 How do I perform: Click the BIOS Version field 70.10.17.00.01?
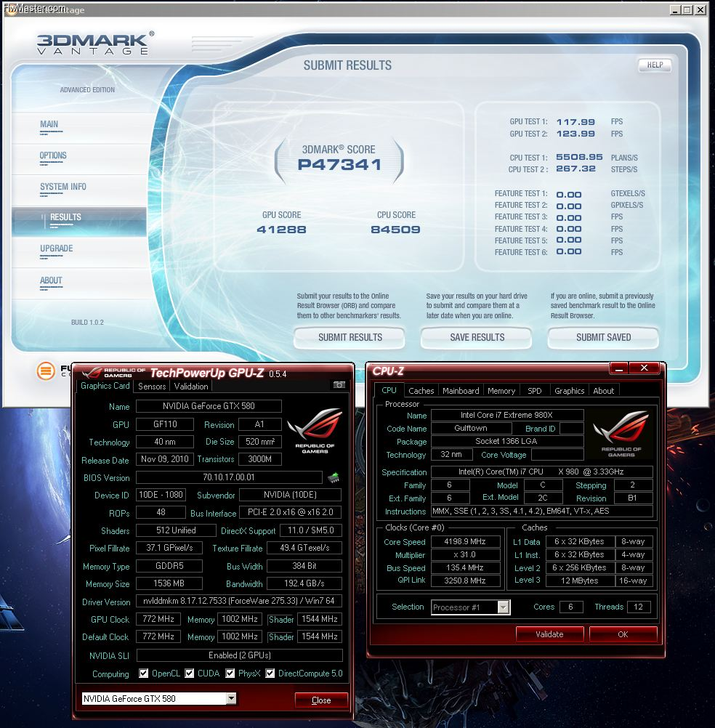coord(229,477)
